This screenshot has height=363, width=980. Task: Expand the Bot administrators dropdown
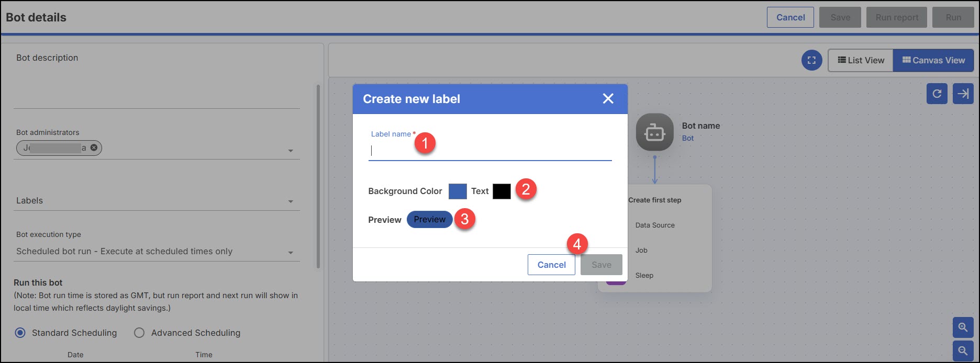tap(291, 151)
